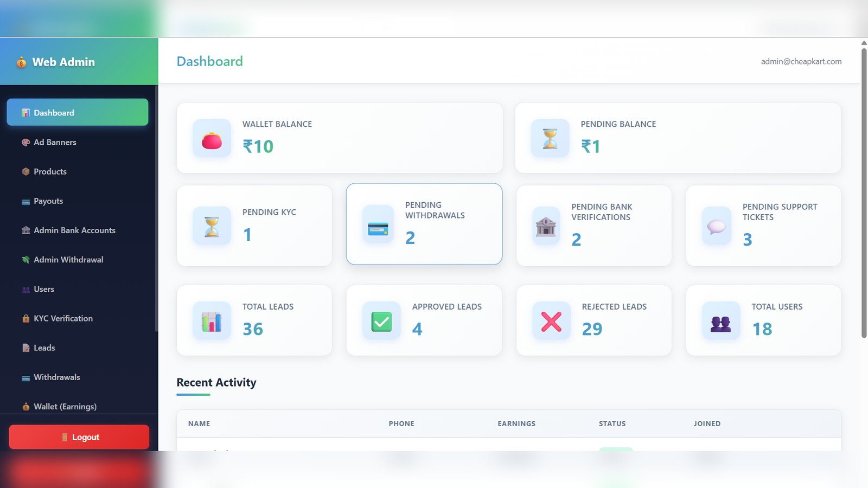Open the Leads menu entry
Screen dimensions: 868x488
pyautogui.click(x=78, y=348)
